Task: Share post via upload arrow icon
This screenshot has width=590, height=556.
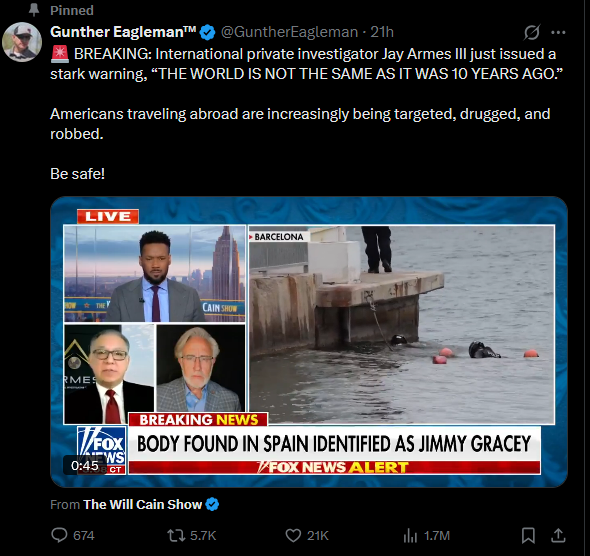Action: coord(558,535)
